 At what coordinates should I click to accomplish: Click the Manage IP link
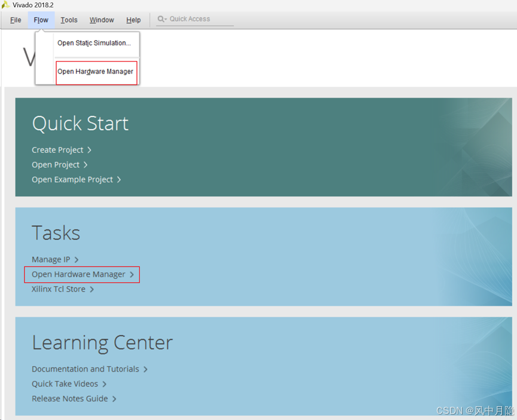[x=51, y=259]
